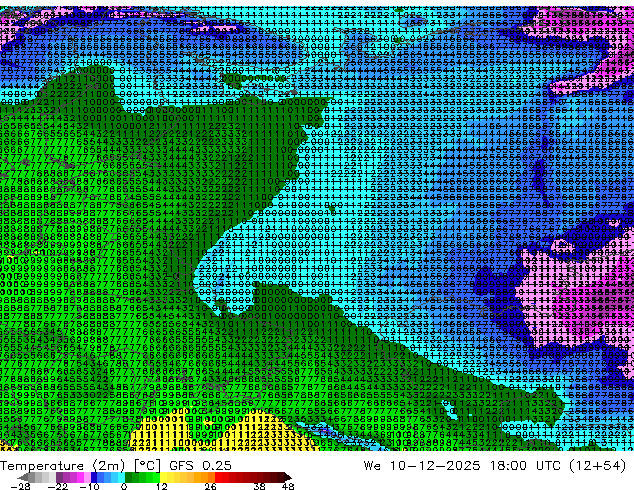This screenshot has width=634, height=490.
Task: Click the 'Temperature (2m)' map title
Action: pos(63,466)
